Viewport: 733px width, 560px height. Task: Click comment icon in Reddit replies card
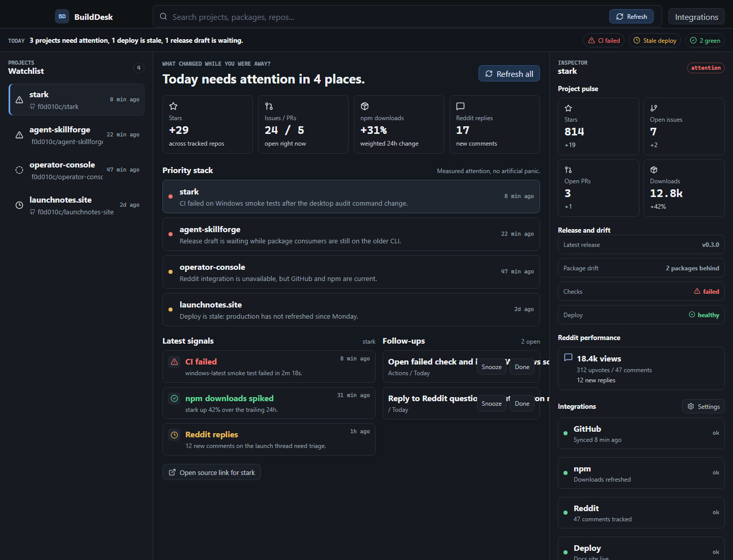tap(460, 106)
